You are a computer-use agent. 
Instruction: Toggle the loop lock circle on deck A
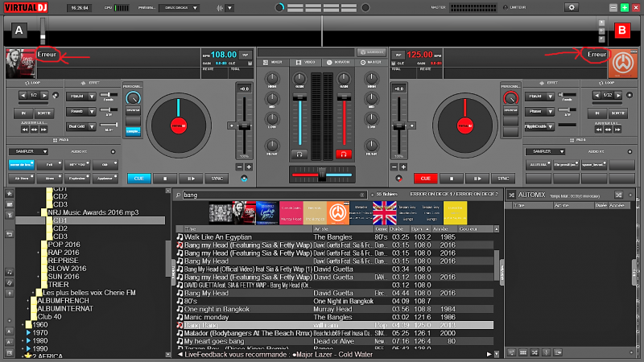56,95
